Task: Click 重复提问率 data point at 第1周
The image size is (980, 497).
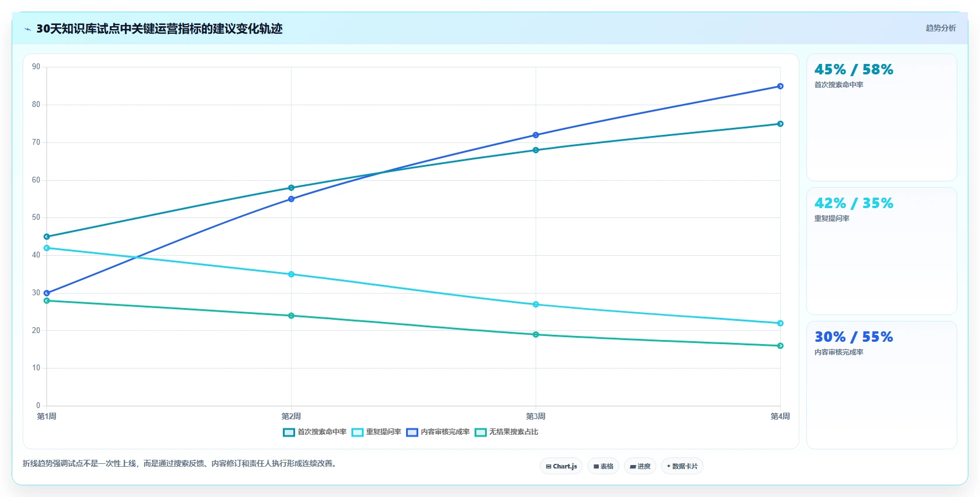Action: pyautogui.click(x=46, y=248)
